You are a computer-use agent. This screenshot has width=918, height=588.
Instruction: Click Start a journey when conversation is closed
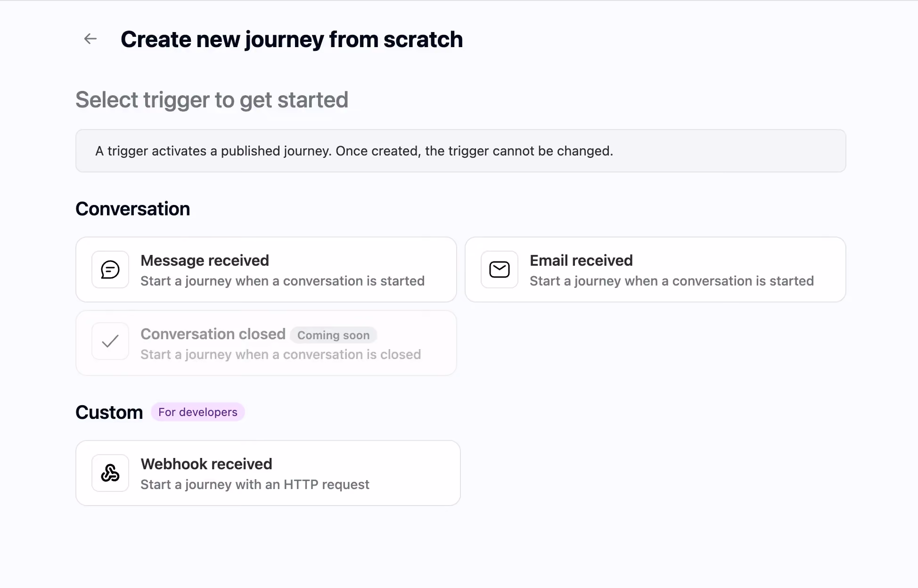[x=281, y=354]
